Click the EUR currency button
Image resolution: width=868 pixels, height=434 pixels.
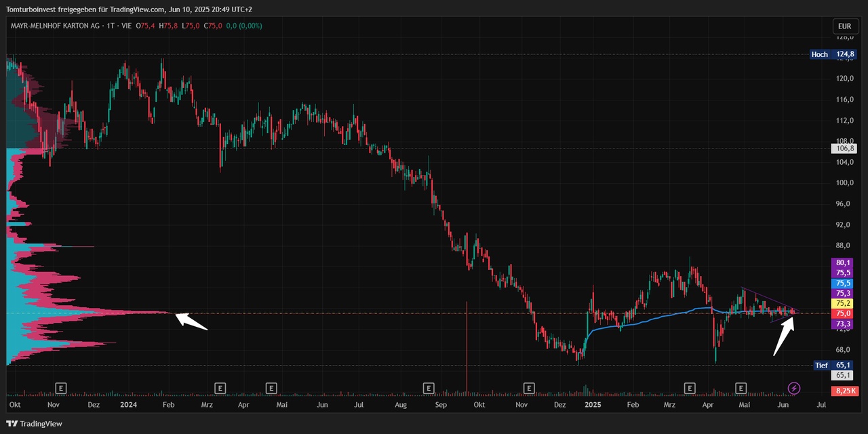pos(844,26)
